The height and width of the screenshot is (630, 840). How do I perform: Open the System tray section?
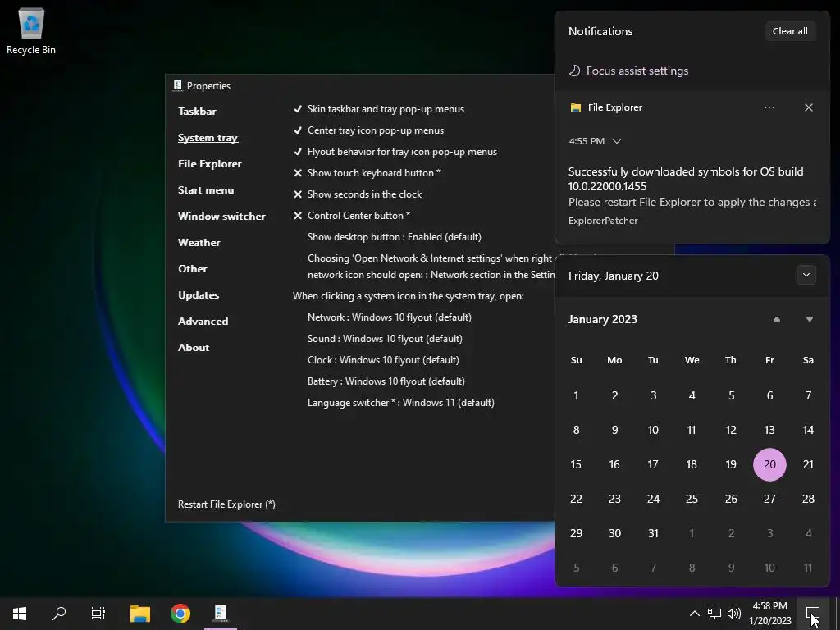click(x=208, y=138)
